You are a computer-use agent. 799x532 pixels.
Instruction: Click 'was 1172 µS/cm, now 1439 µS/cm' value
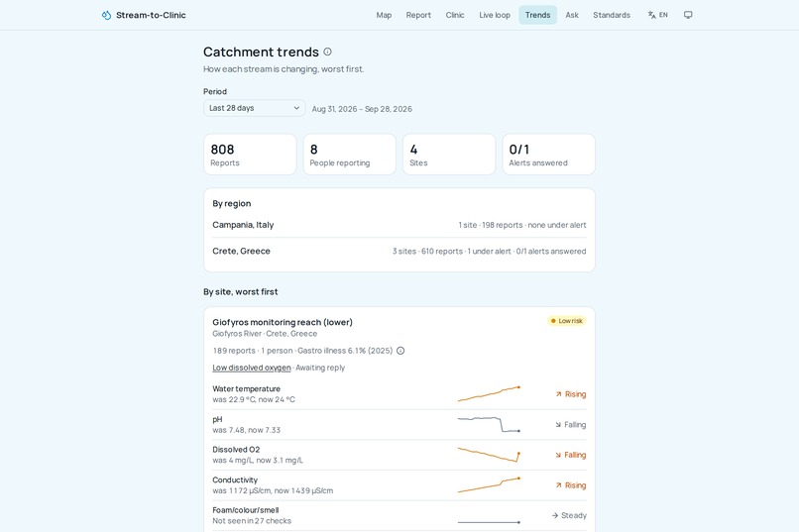[x=273, y=490]
